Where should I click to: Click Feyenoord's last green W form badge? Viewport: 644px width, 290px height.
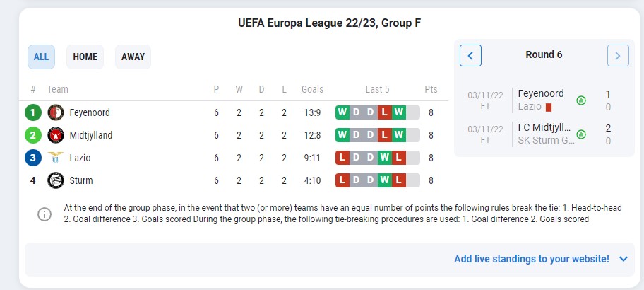pos(399,112)
